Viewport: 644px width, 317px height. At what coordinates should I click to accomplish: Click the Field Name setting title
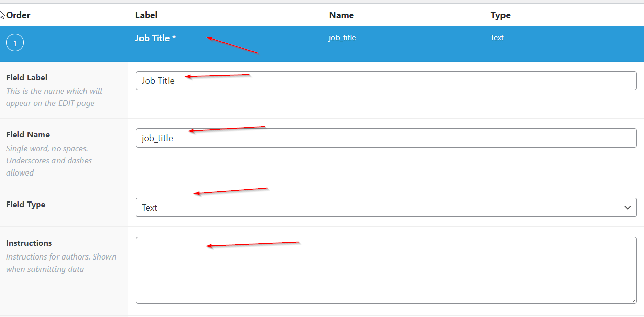pyautogui.click(x=28, y=135)
